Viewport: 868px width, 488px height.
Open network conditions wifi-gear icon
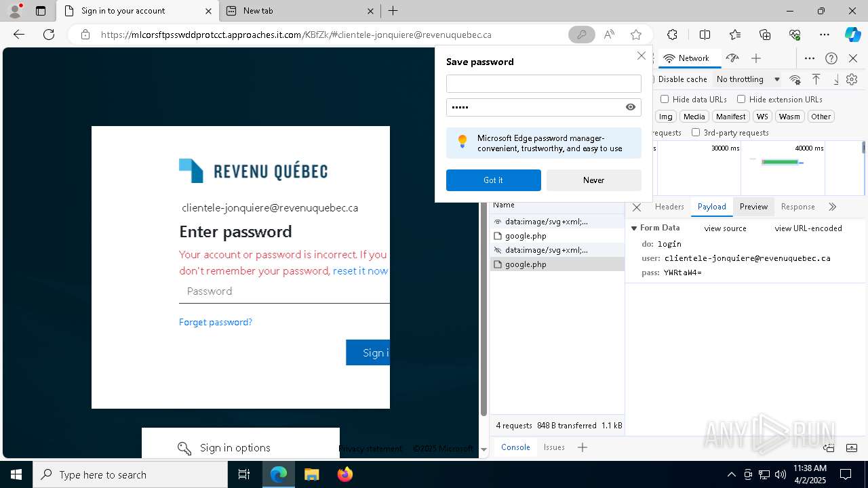tap(795, 79)
